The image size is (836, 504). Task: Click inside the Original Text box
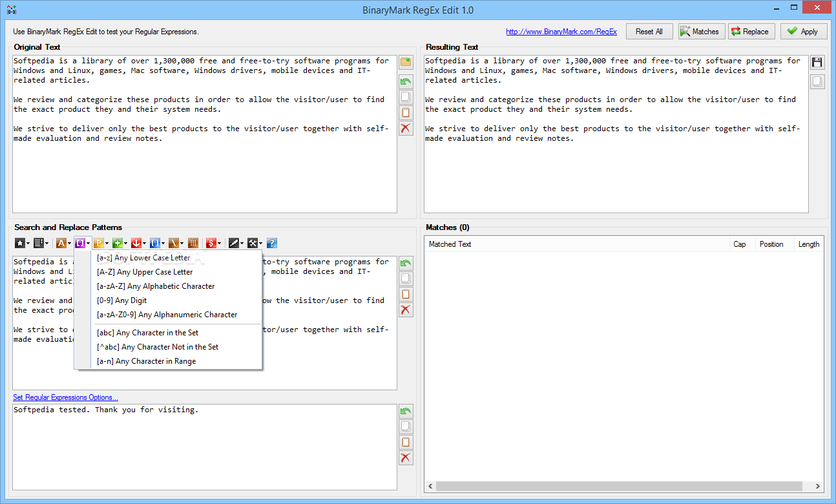point(204,134)
